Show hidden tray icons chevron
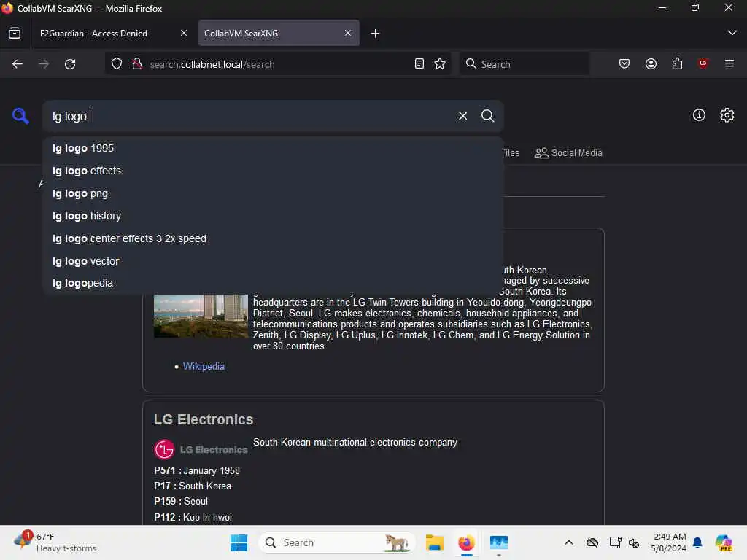 [569, 542]
